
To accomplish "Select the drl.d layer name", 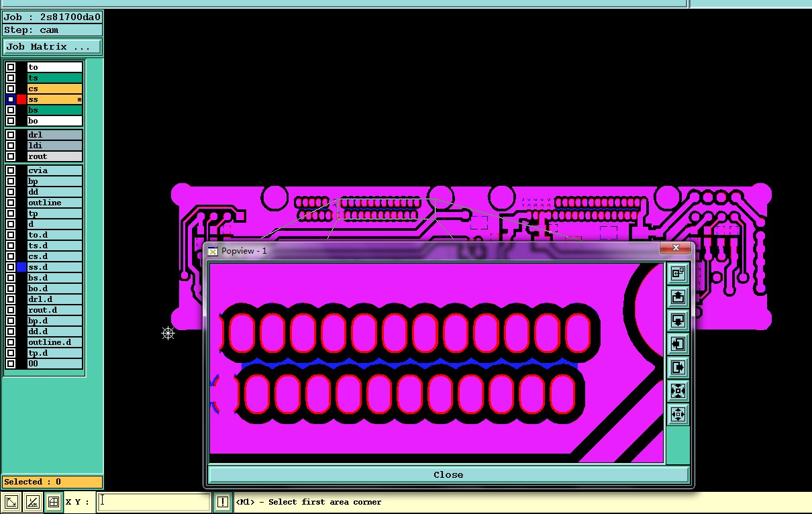I will point(55,299).
